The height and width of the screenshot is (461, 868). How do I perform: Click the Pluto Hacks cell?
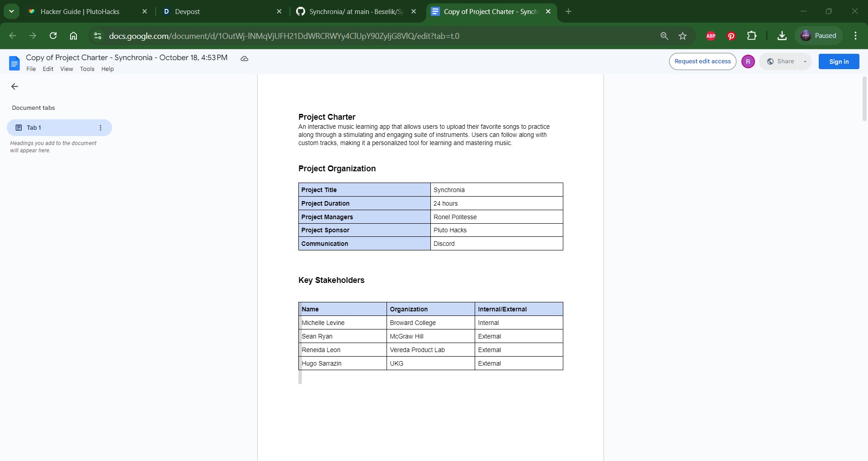point(496,230)
